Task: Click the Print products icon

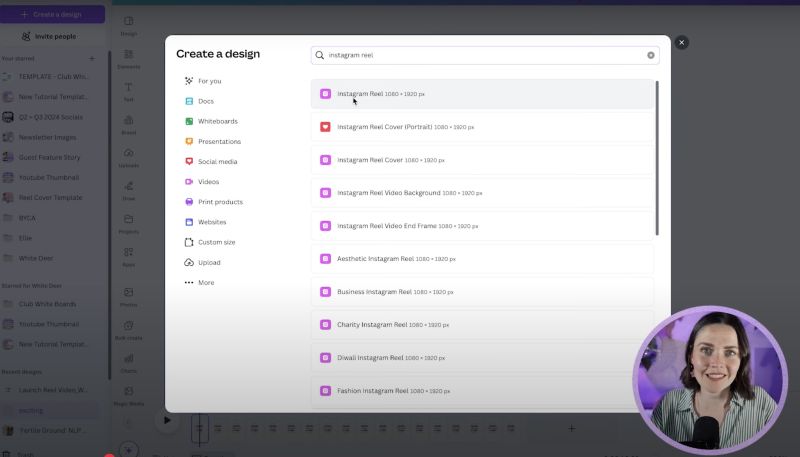Action: click(189, 202)
